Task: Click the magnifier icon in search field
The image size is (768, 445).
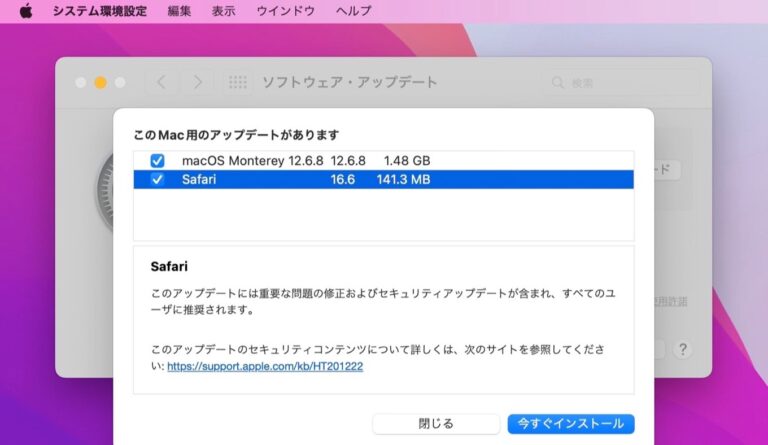Action: (x=557, y=83)
